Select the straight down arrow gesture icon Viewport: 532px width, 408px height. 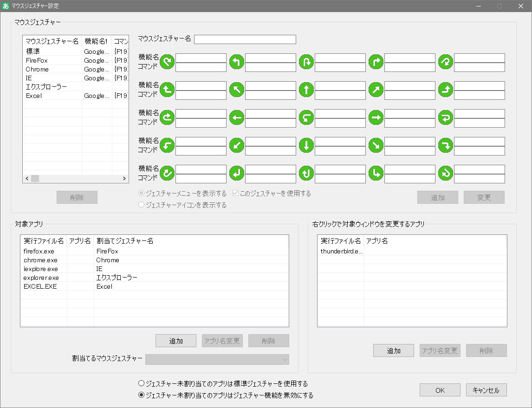tap(306, 145)
